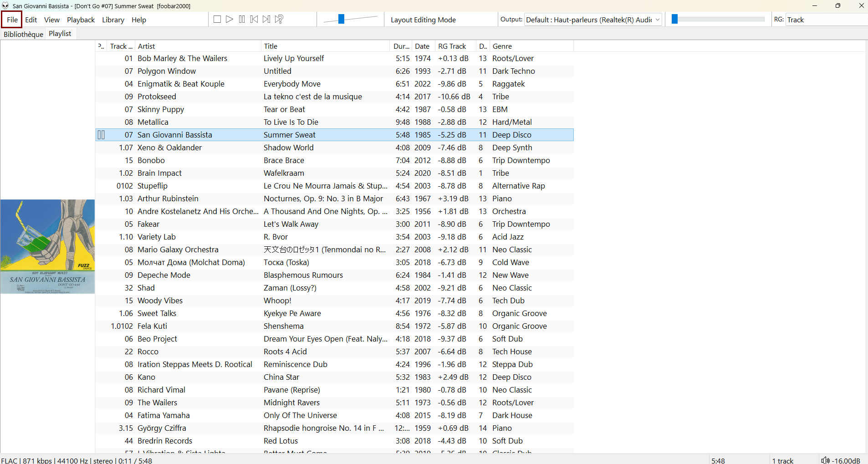Open the Playback menu
The height and width of the screenshot is (464, 868).
pyautogui.click(x=81, y=20)
